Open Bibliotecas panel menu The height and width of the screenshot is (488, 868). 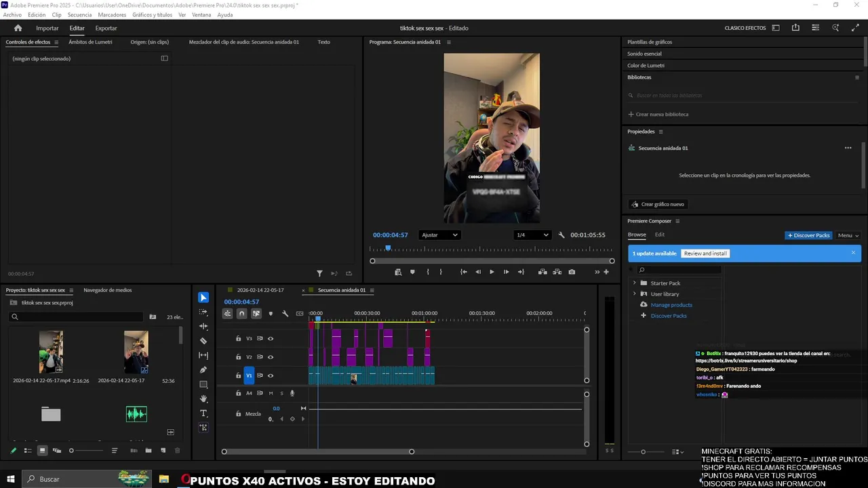tap(856, 77)
